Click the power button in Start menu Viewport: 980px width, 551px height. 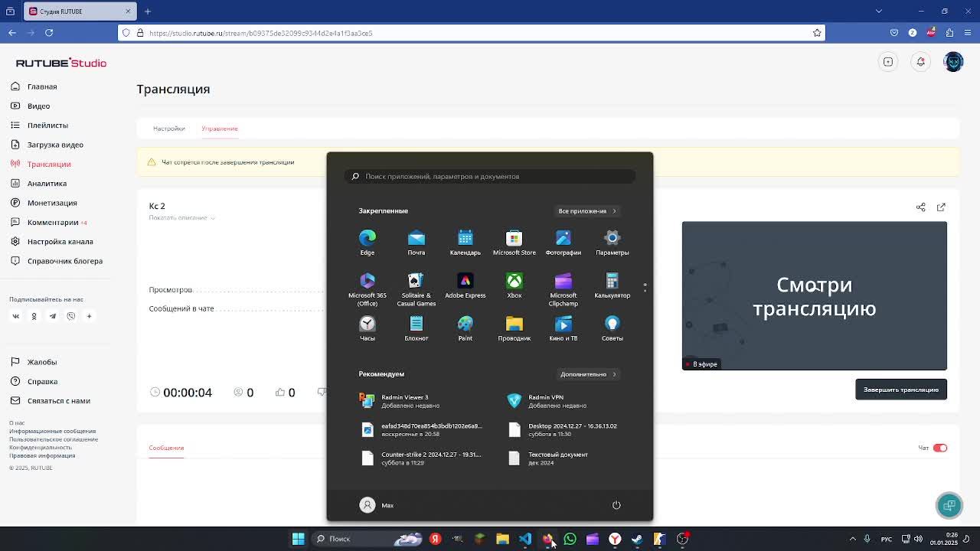(616, 505)
